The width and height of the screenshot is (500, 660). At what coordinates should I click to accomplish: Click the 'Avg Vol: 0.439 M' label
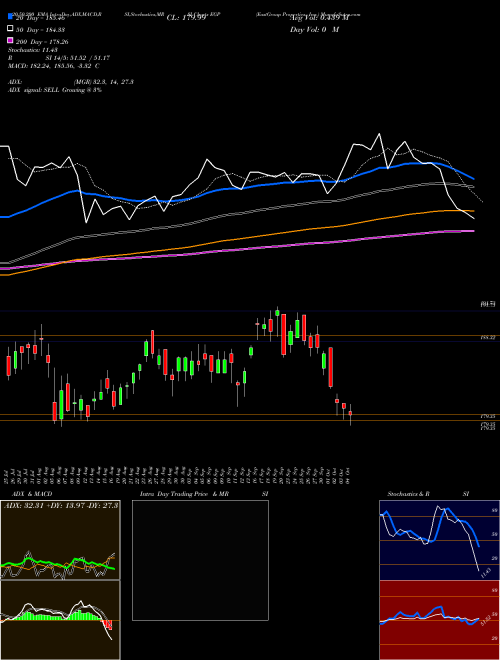[319, 18]
